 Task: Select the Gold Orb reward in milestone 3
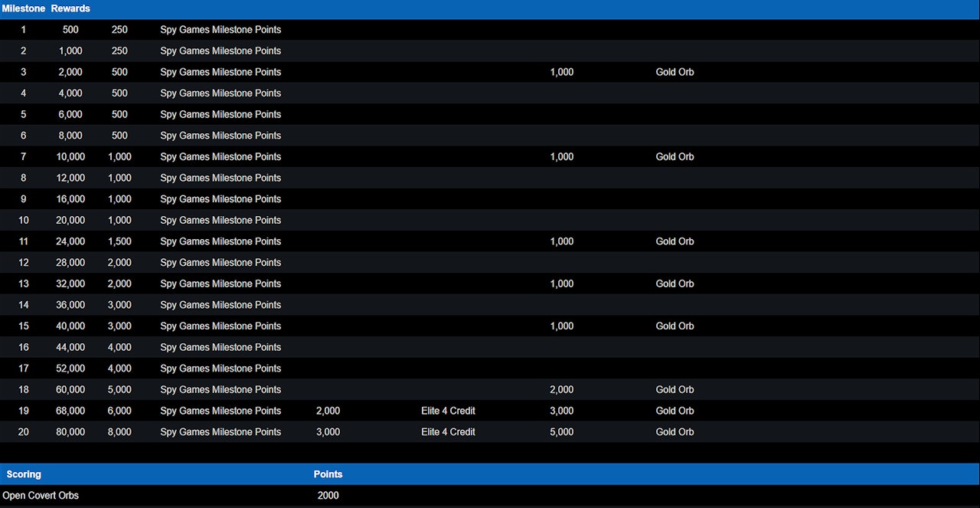675,72
